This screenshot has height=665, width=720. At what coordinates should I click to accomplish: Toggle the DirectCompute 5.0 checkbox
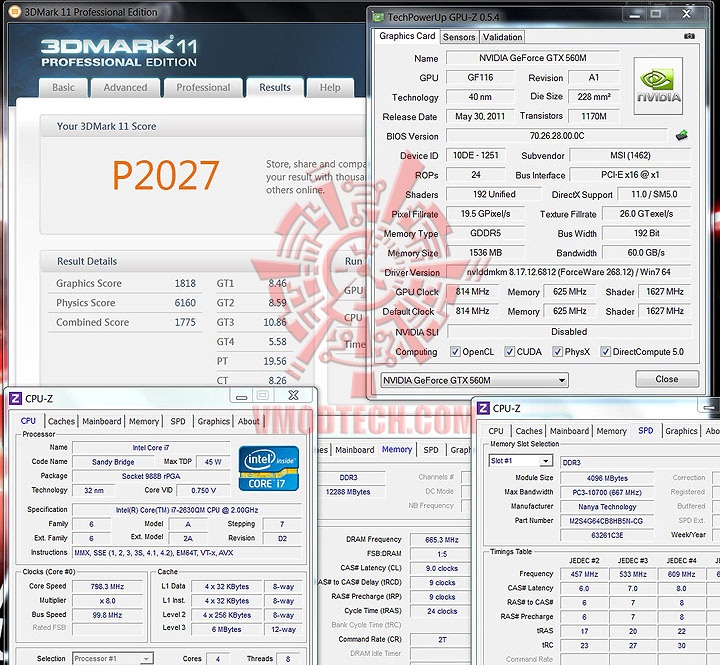pos(606,352)
